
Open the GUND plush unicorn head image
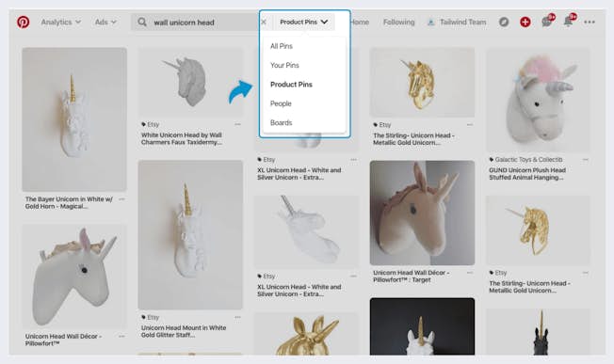[538, 100]
